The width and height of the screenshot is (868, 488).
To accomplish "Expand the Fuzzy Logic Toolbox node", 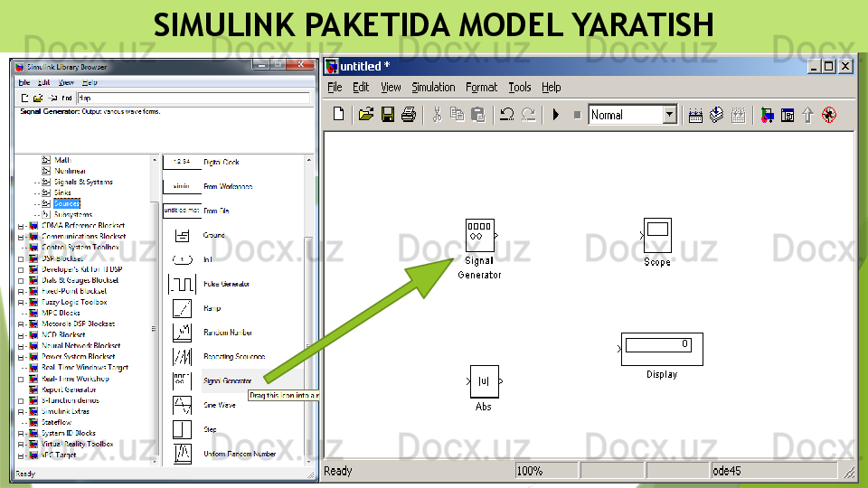I will click(x=20, y=303).
